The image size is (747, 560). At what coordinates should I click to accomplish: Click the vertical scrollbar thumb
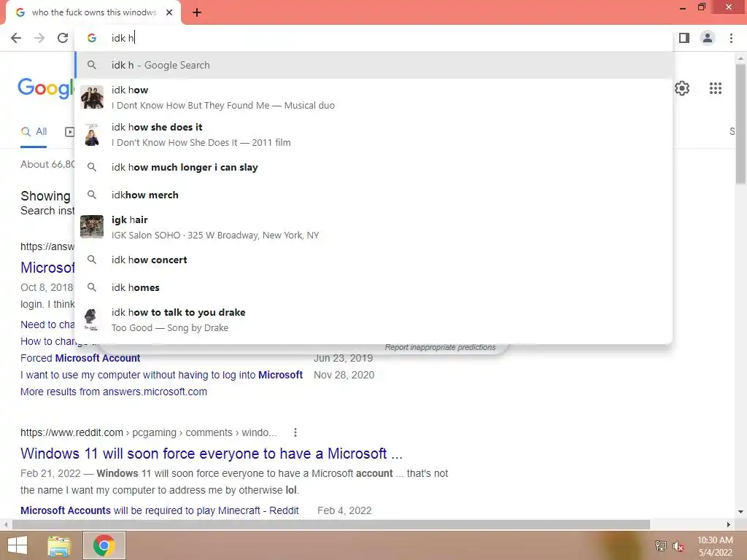coord(740,124)
